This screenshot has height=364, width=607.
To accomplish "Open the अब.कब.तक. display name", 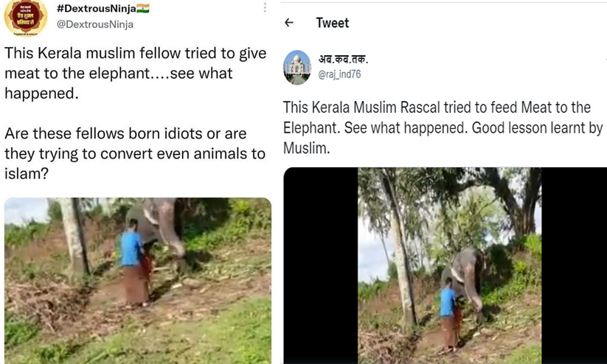I will 343,60.
